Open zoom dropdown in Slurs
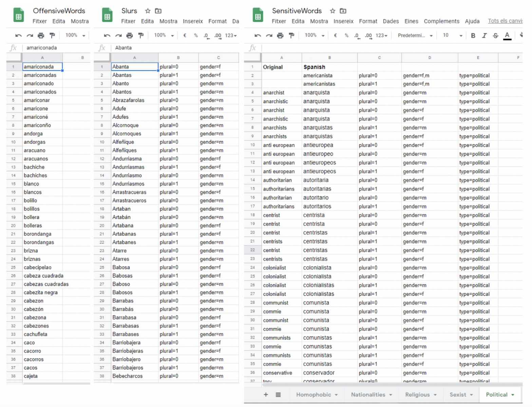532x407 pixels. tap(164, 35)
